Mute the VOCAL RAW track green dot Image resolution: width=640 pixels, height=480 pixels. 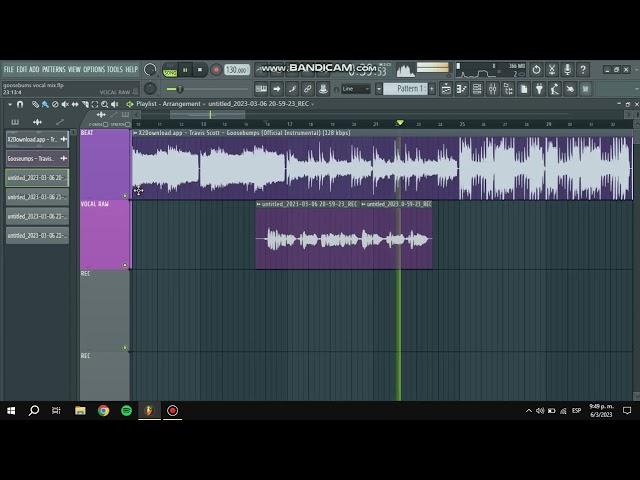125,265
